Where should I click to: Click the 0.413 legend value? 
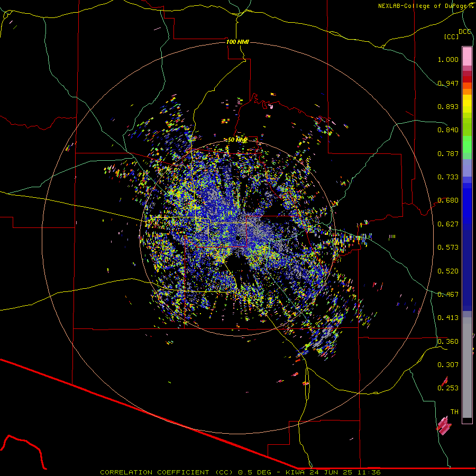click(448, 318)
